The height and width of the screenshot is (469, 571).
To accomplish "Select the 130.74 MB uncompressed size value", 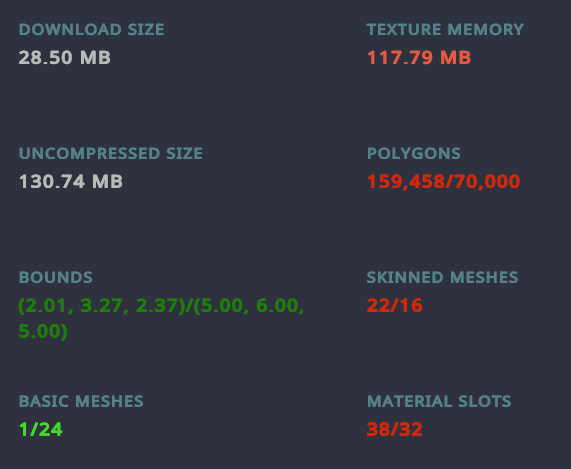I will pos(71,181).
